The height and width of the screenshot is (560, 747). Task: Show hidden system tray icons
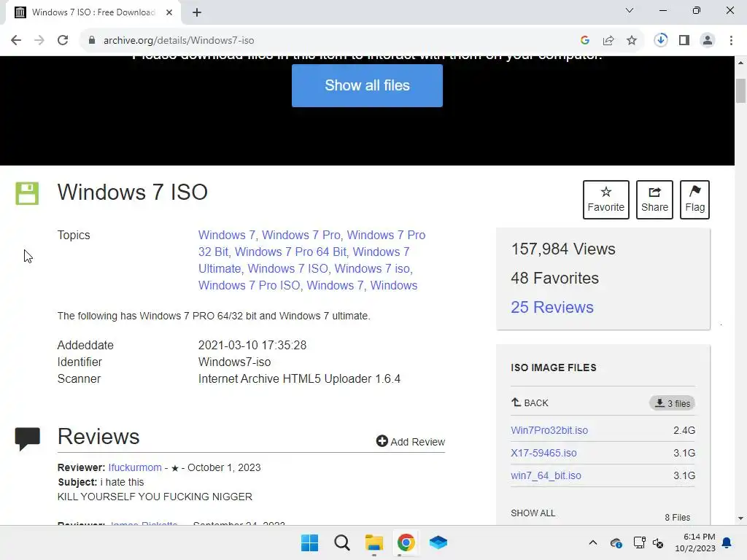click(x=592, y=542)
